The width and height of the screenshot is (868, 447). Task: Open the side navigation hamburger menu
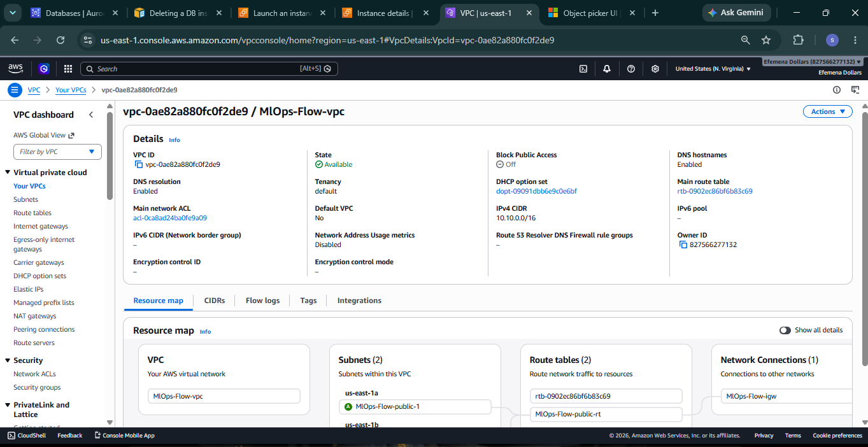click(14, 90)
